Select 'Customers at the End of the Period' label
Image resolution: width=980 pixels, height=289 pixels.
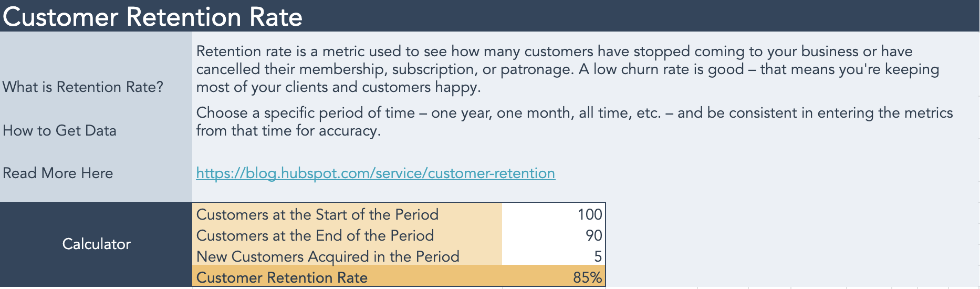pos(315,235)
